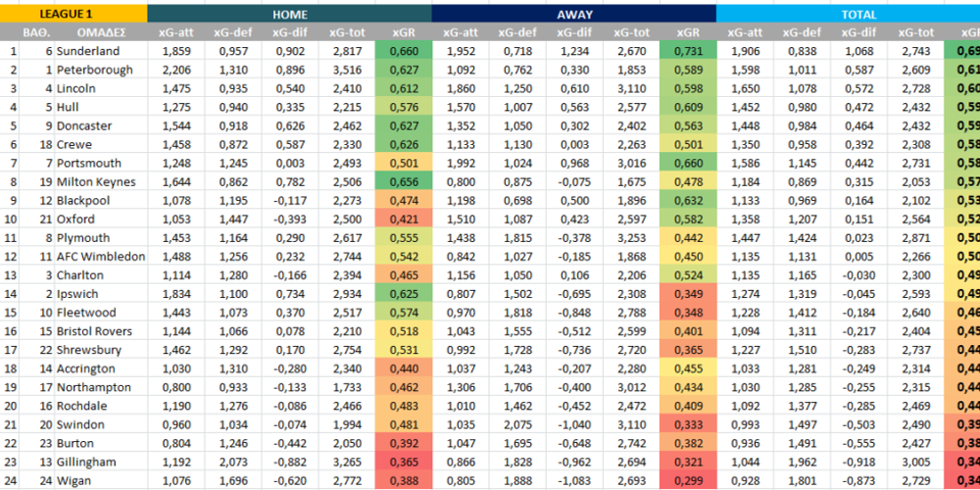Select the HOME section header
Image resolution: width=980 pixels, height=490 pixels.
click(289, 14)
